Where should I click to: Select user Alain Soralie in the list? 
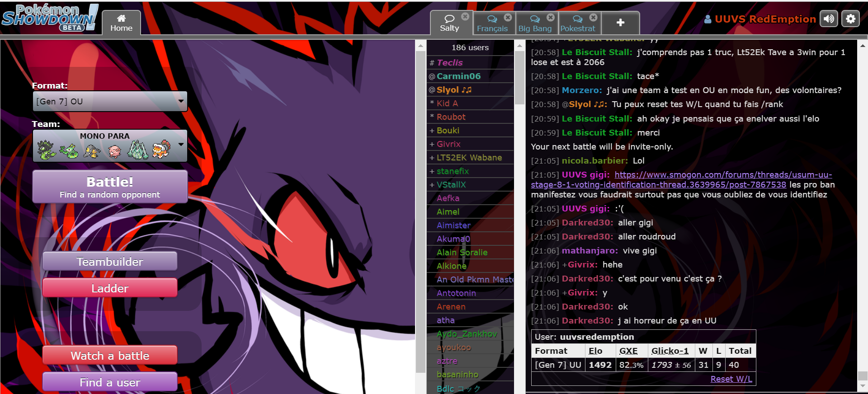[470, 252]
